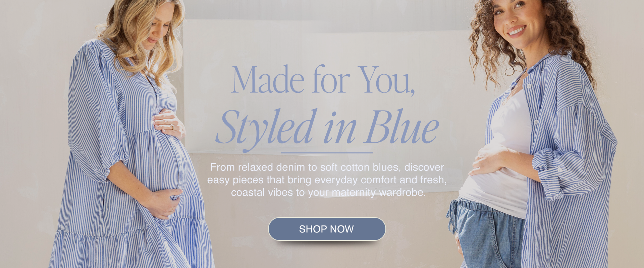The image size is (644, 268).
Task: Click the chambray denim pants
Action: tap(486, 234)
